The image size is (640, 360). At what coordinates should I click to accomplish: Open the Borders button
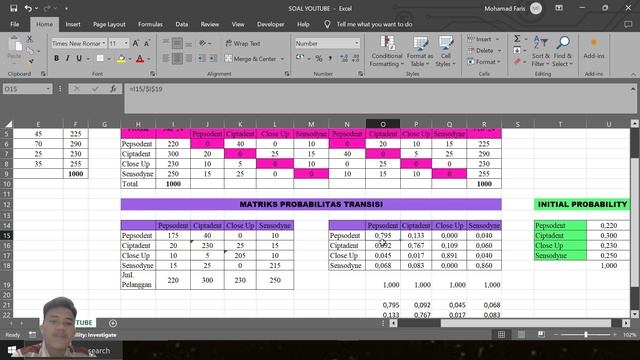[100, 59]
